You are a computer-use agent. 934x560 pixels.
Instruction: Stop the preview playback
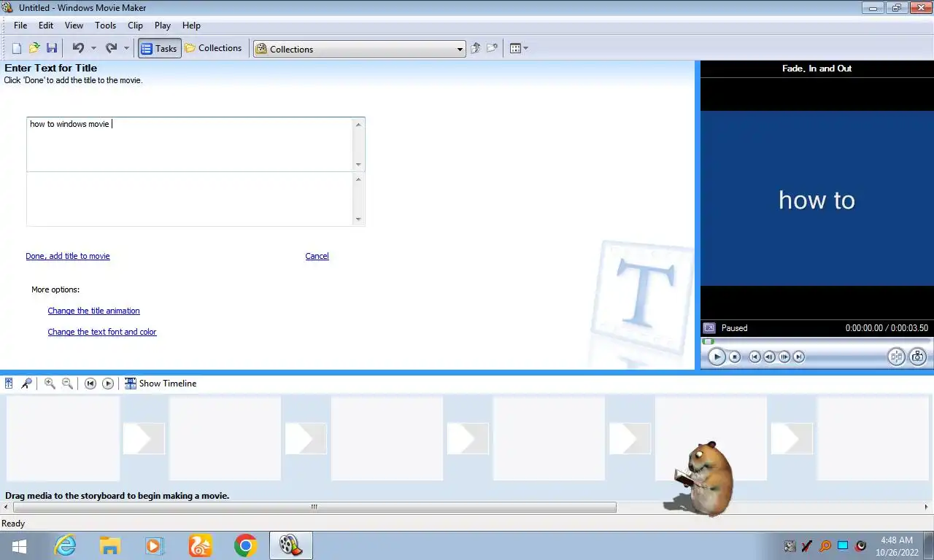point(735,357)
